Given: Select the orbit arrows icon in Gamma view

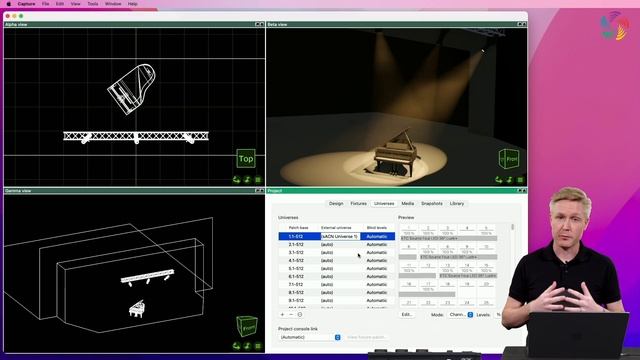Looking at the screenshot, I should pos(236,346).
